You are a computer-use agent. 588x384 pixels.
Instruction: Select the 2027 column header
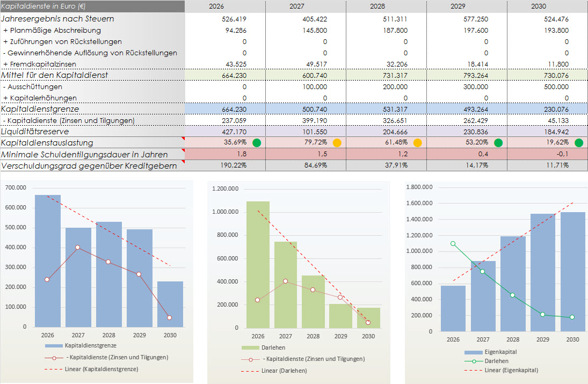306,6
